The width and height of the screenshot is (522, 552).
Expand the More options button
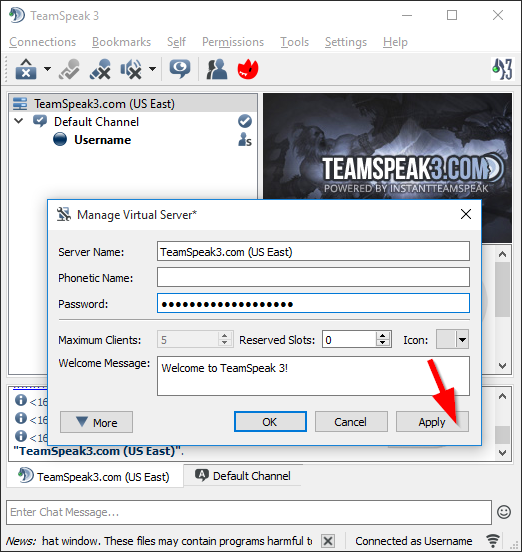[96, 422]
